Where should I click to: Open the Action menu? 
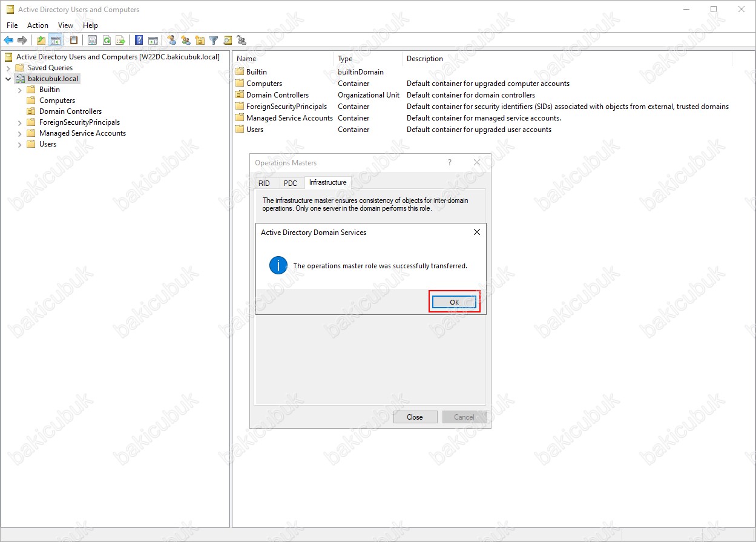[x=38, y=25]
